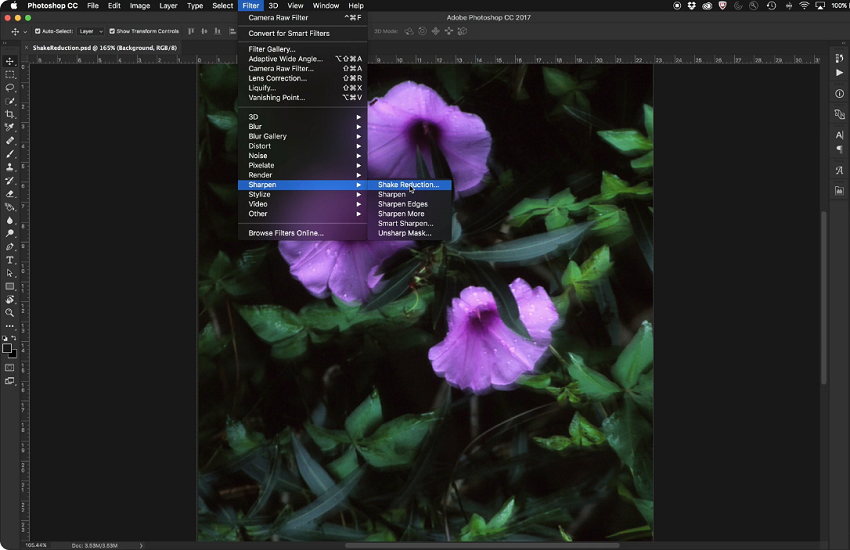Image resolution: width=850 pixels, height=550 pixels.
Task: Expand the Render submenu
Action: click(x=302, y=175)
